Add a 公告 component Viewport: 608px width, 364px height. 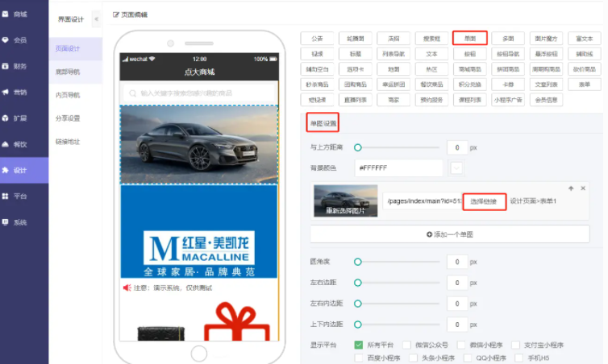[x=317, y=39]
